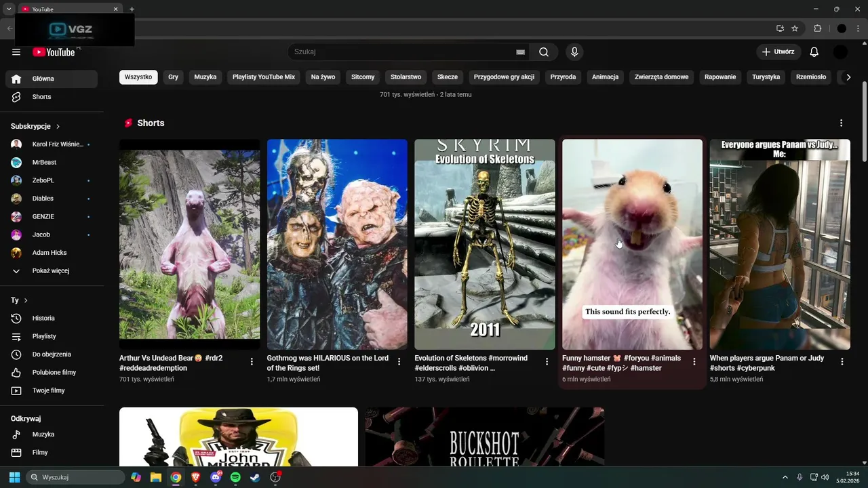This screenshot has height=488, width=868.
Task: Click the Windows Wyszukaj taskbar search box
Action: pos(75,477)
